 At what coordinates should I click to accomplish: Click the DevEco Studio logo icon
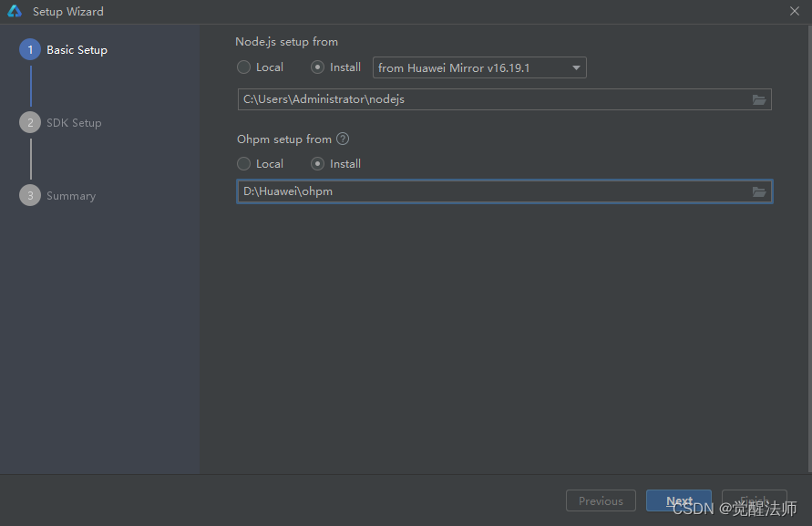[15, 12]
